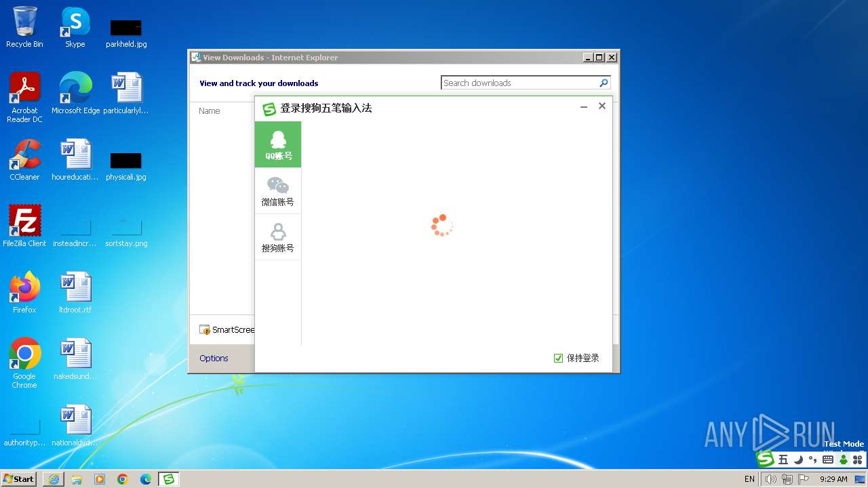
Task: Select nationaldvd... Word document
Action: tap(75, 426)
